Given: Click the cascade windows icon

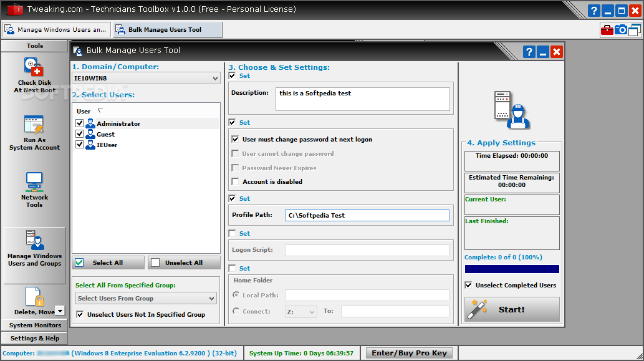Looking at the screenshot, I should 635,30.
